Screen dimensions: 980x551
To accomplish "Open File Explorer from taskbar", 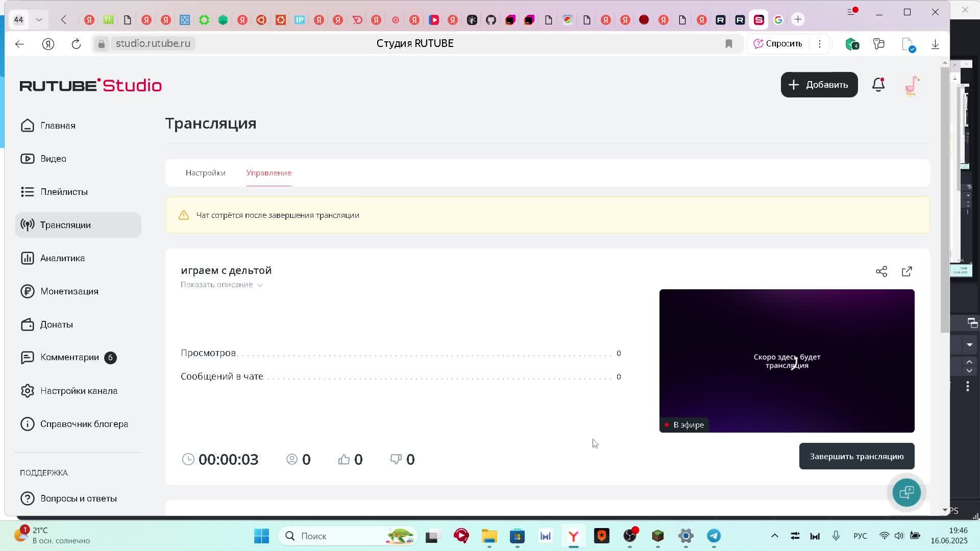I will (x=489, y=536).
